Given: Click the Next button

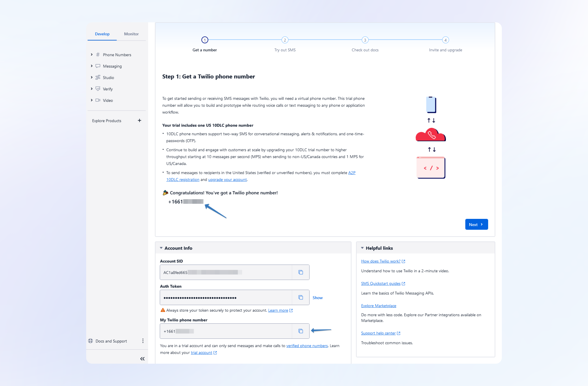Looking at the screenshot, I should coord(476,224).
